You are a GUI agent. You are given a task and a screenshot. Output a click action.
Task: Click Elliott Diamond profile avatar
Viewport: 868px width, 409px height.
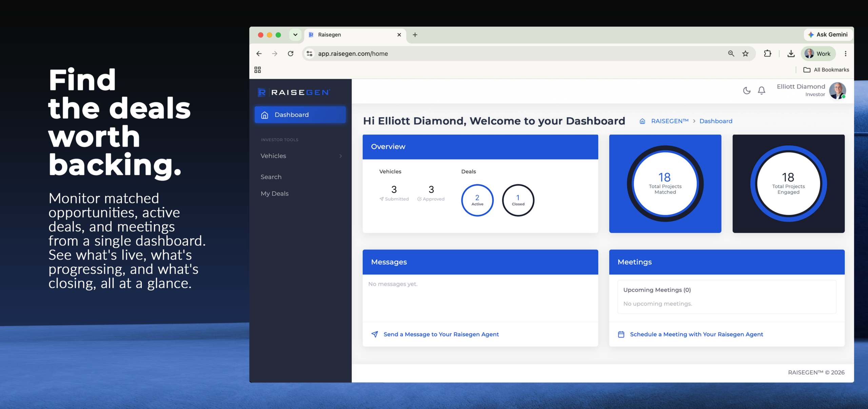coord(837,90)
